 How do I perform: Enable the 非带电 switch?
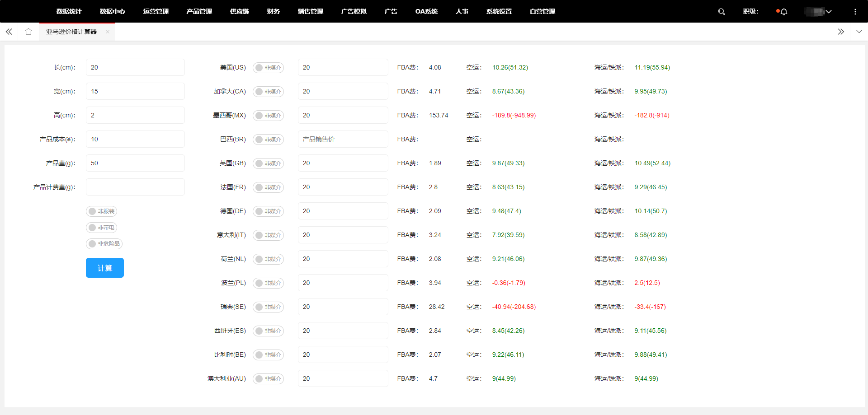(102, 228)
